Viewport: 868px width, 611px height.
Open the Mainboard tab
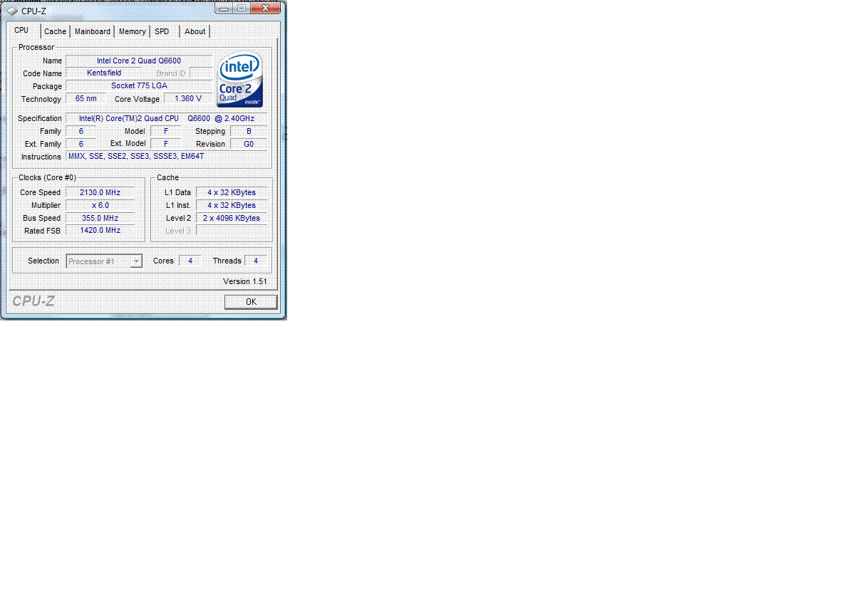[x=93, y=31]
